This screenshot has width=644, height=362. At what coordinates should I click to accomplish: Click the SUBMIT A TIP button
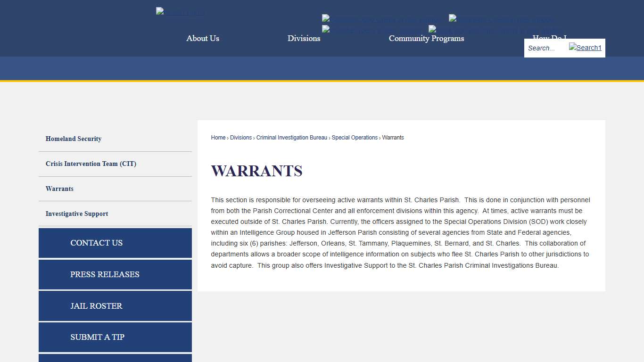[x=115, y=337]
